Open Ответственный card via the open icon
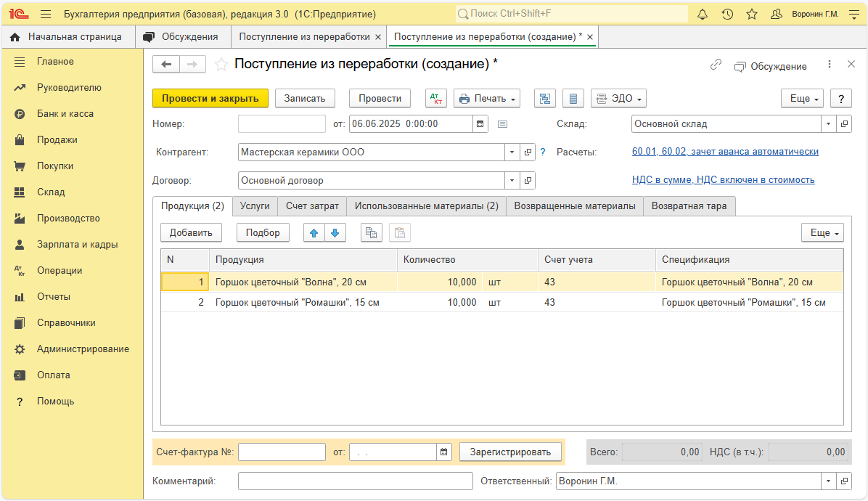The width and height of the screenshot is (868, 501). (844, 481)
